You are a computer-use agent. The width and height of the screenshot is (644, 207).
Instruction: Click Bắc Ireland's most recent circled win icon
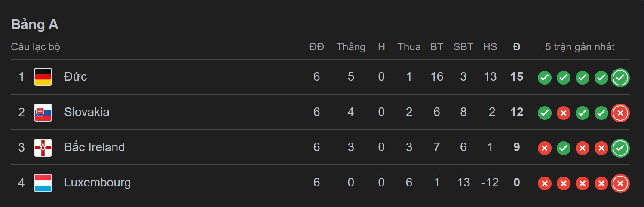[620, 148]
